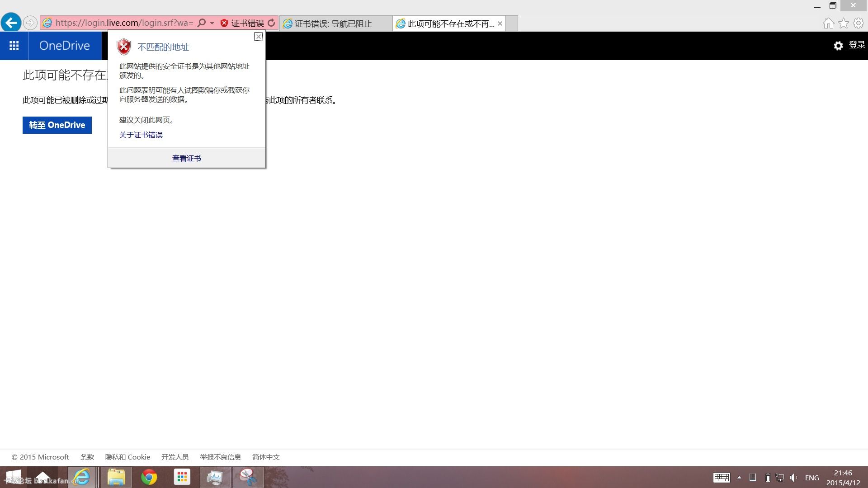Click 查看证书 to view the certificate

(187, 159)
